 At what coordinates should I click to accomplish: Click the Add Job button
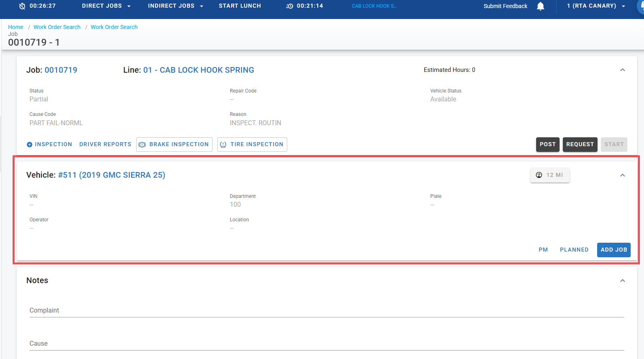613,250
